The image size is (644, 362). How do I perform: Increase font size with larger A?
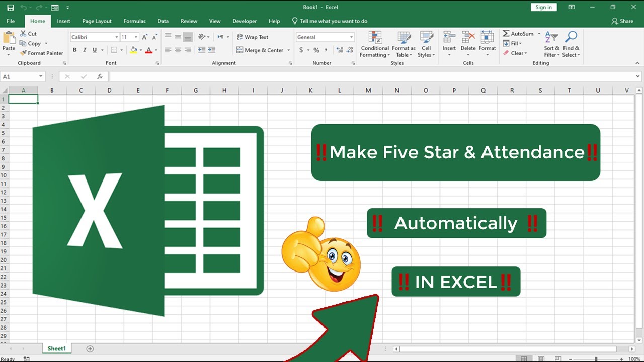click(145, 37)
